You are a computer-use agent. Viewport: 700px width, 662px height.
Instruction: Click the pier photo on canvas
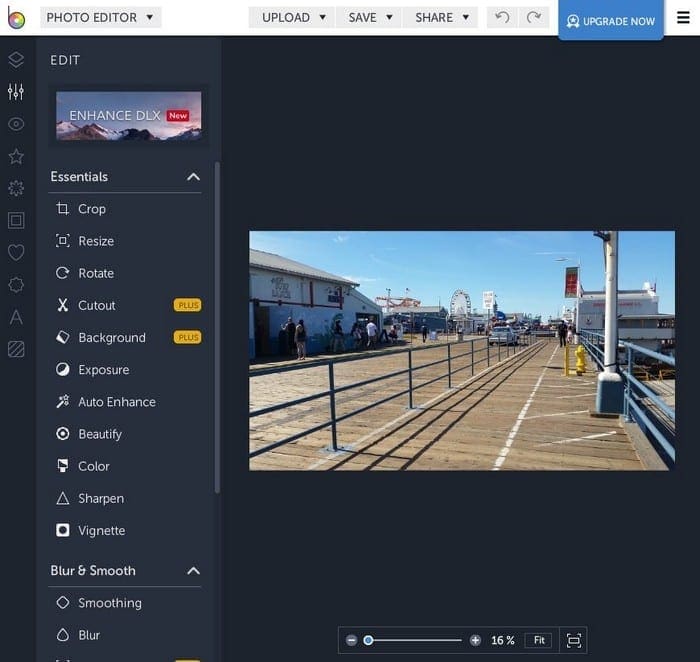tap(462, 350)
